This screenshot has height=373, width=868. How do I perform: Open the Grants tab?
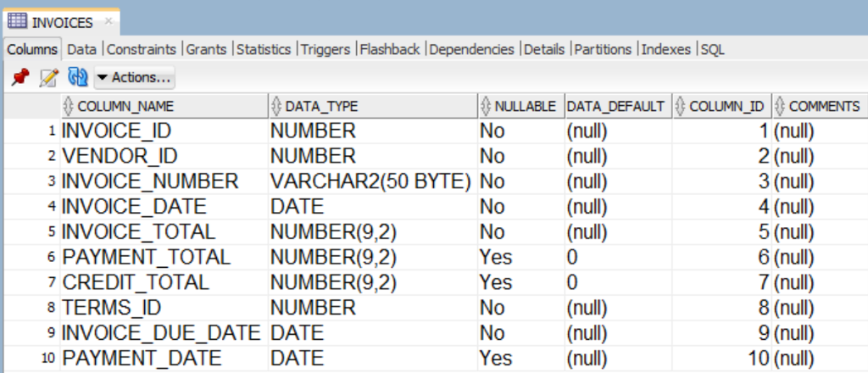pos(206,49)
